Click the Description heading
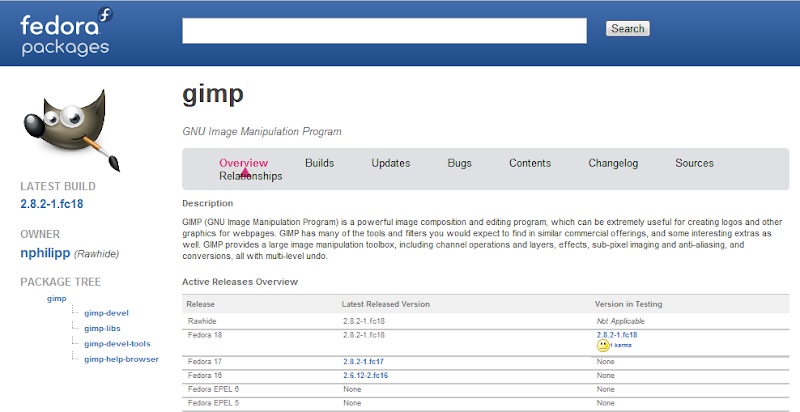Screen dimensions: 800x412 (208, 203)
